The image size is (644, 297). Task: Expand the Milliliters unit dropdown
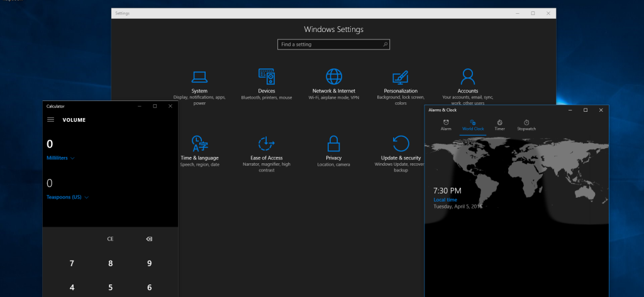coord(60,158)
